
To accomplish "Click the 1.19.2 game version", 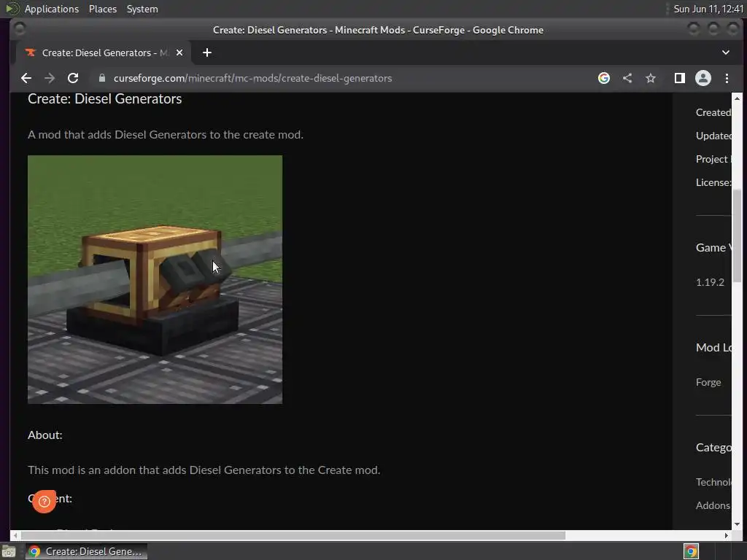I will point(710,282).
